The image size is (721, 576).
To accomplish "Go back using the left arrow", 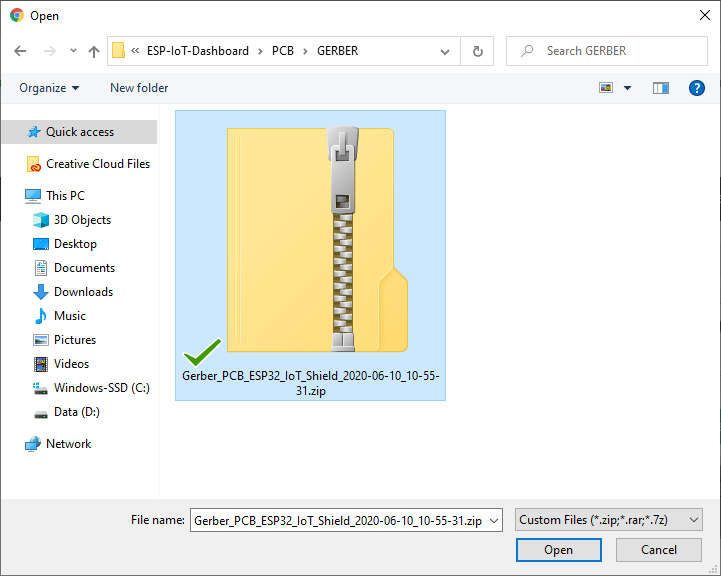I will (20, 51).
